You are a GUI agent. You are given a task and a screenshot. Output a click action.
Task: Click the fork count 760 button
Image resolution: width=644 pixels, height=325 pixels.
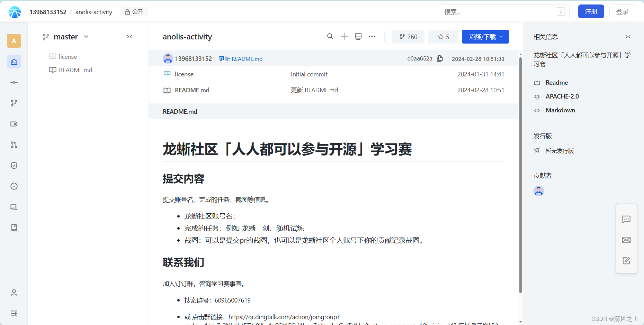(408, 37)
